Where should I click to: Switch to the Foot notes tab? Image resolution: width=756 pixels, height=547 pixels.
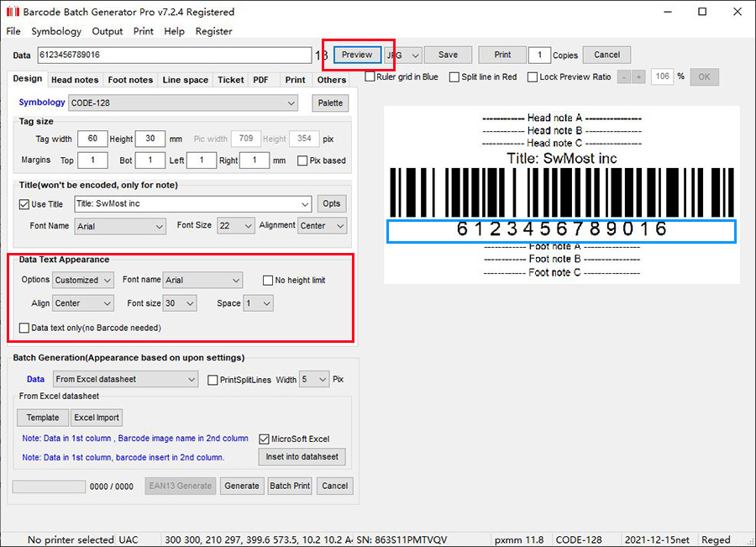pos(130,80)
